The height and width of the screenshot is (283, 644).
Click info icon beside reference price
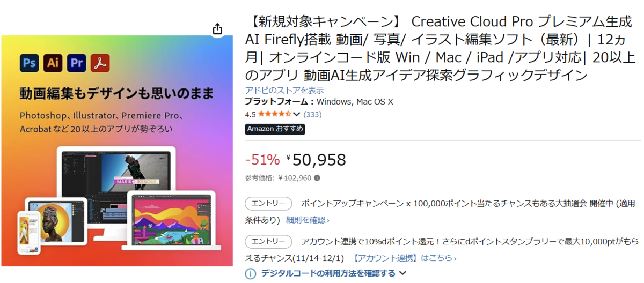coord(317,178)
